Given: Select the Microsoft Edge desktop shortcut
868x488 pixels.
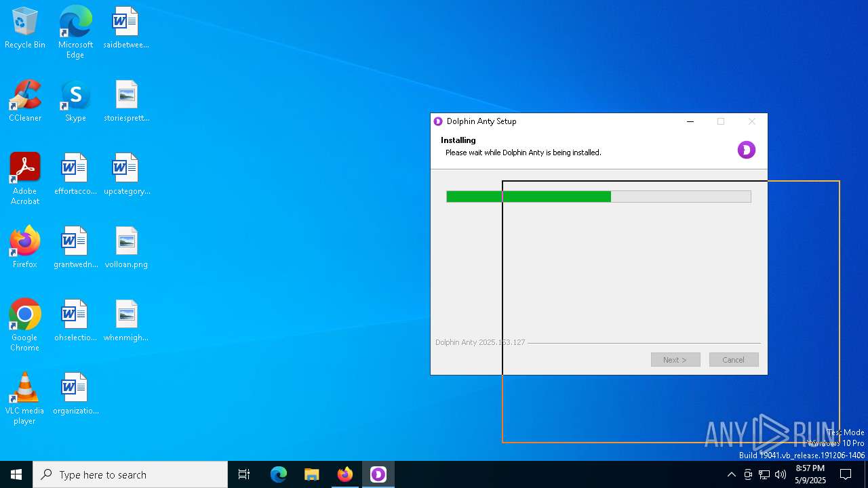Looking at the screenshot, I should pos(75,33).
